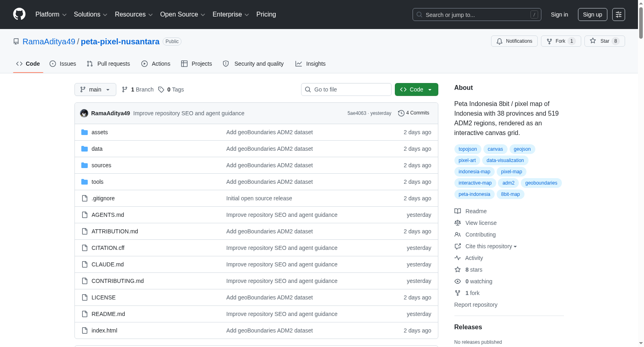This screenshot has width=644, height=347.
Task: Open the assets folder
Action: pos(99,132)
